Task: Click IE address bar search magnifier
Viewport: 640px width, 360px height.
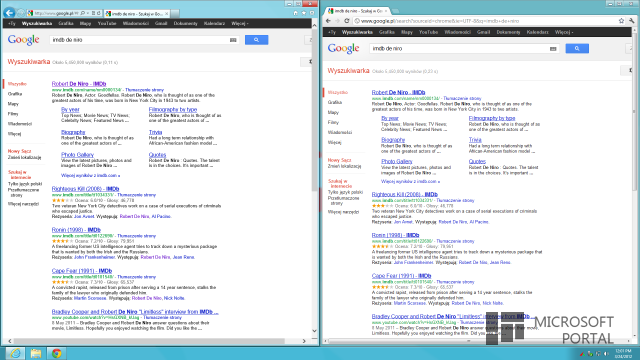Action: point(83,13)
